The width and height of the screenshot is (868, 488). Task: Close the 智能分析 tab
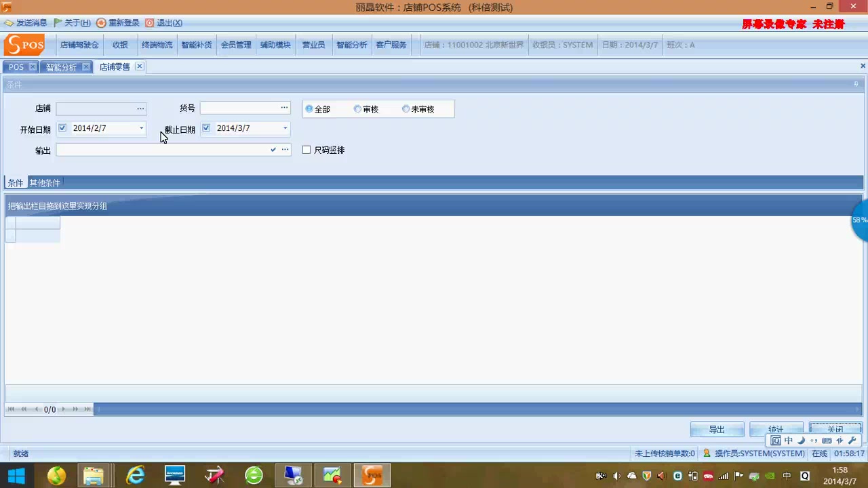86,67
